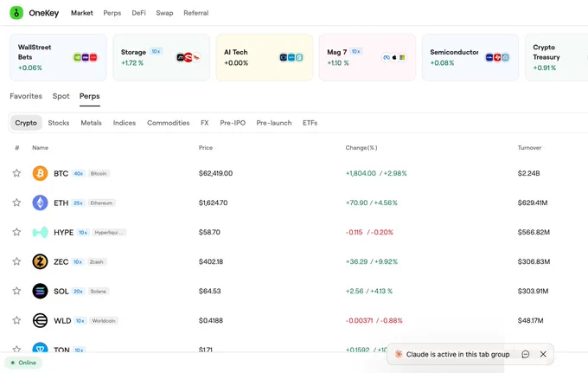Click the BTC 40x leverage badge
The height and width of the screenshot is (373, 588).
(x=79, y=173)
